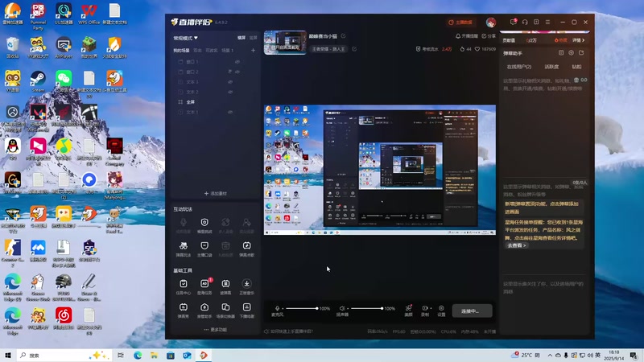Click the live preview canvas
The height and width of the screenshot is (362, 644).
pos(379,170)
